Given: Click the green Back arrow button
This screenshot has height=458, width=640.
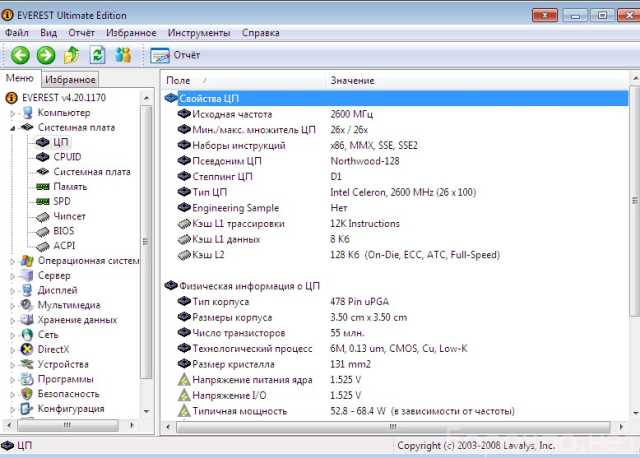Looking at the screenshot, I should click(20, 55).
